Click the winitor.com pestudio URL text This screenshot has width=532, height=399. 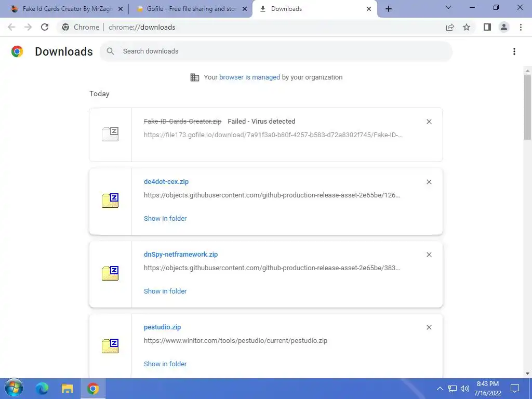coord(235,341)
